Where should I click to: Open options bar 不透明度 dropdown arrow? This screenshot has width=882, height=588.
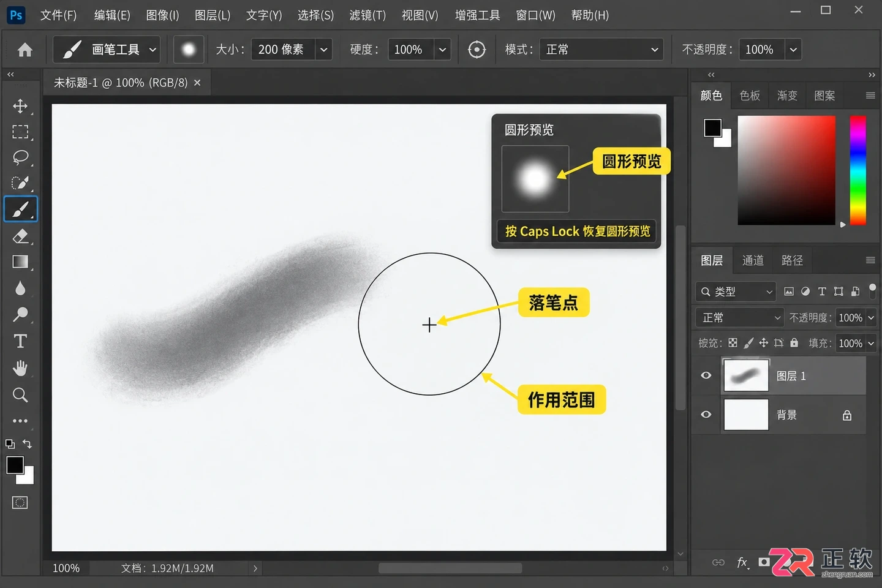click(x=793, y=50)
